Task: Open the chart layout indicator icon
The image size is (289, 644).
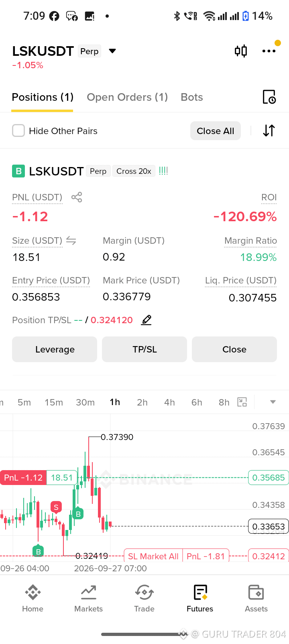Action: click(242, 402)
